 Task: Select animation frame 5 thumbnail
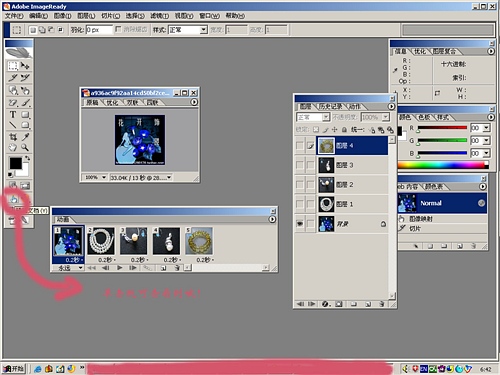coord(199,241)
